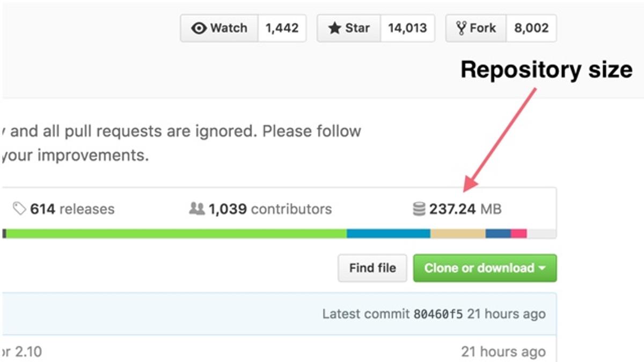Open the stargazers count 14,013
The image size is (644, 362).
coord(406,28)
